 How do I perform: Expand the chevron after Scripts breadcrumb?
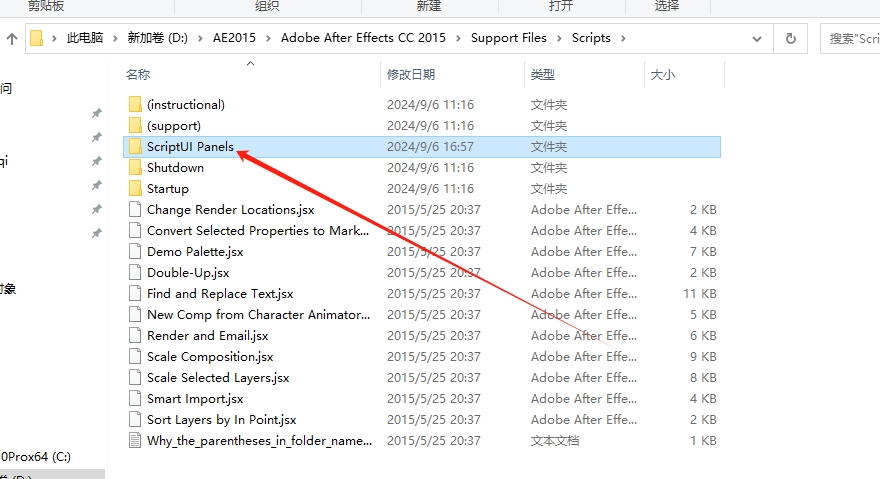[x=622, y=39]
